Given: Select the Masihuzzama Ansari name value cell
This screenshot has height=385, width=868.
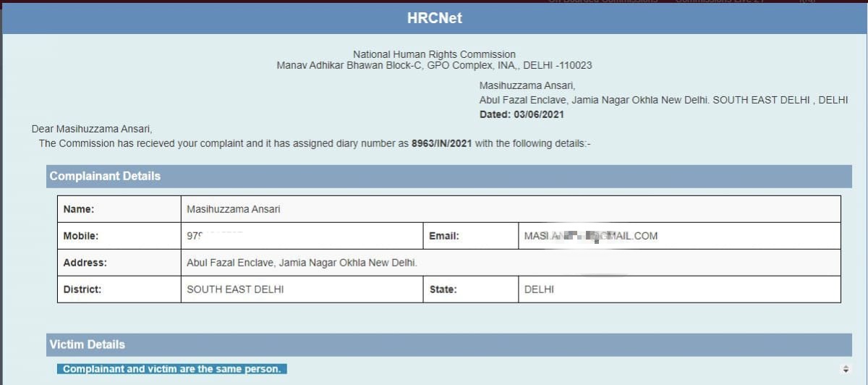Looking at the screenshot, I should [511, 209].
